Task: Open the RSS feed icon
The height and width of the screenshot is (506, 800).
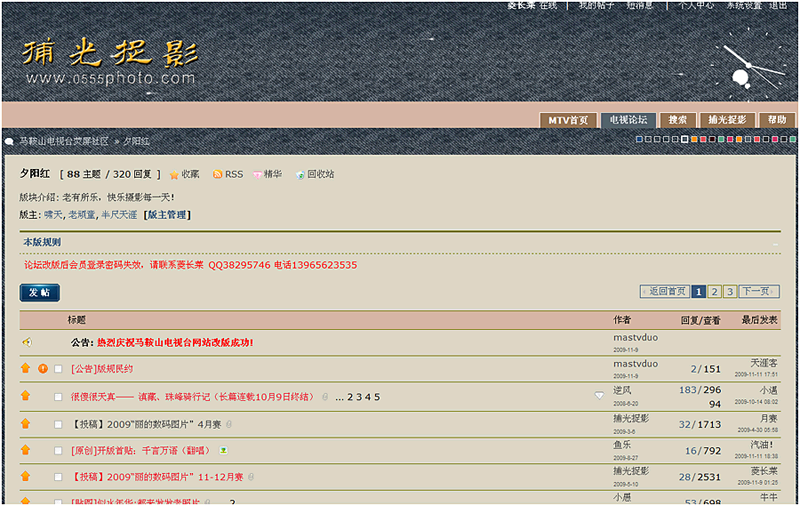Action: 217,174
